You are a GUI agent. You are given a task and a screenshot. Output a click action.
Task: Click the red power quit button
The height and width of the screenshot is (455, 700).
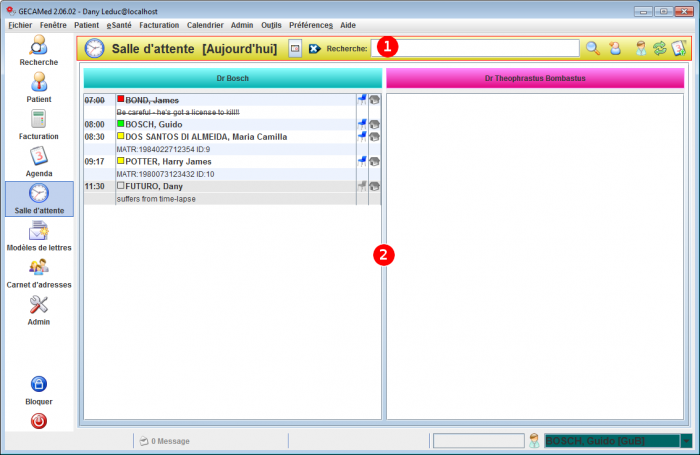[x=38, y=421]
